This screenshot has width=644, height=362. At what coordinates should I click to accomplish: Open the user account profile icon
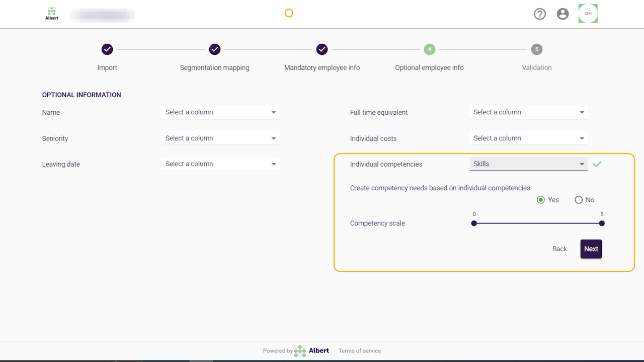tap(562, 14)
